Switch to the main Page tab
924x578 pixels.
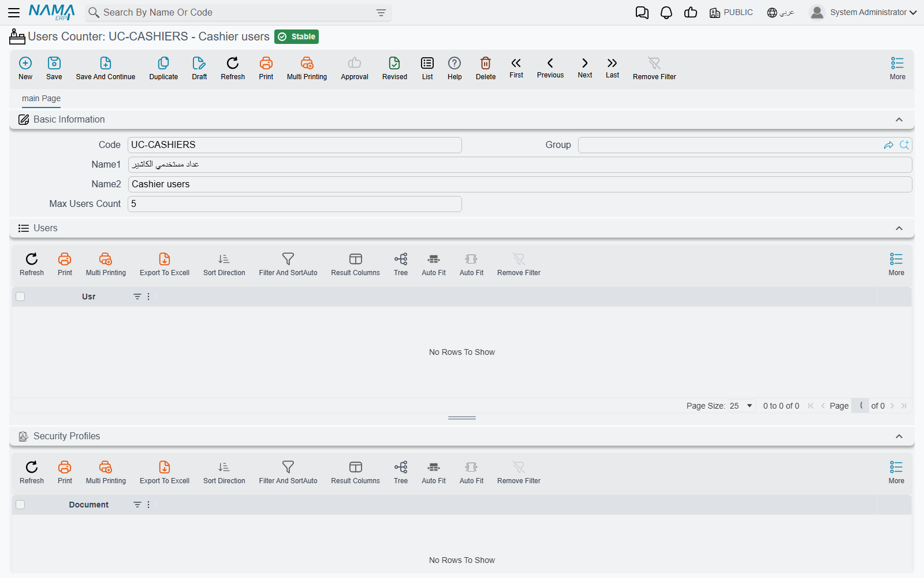tap(41, 99)
